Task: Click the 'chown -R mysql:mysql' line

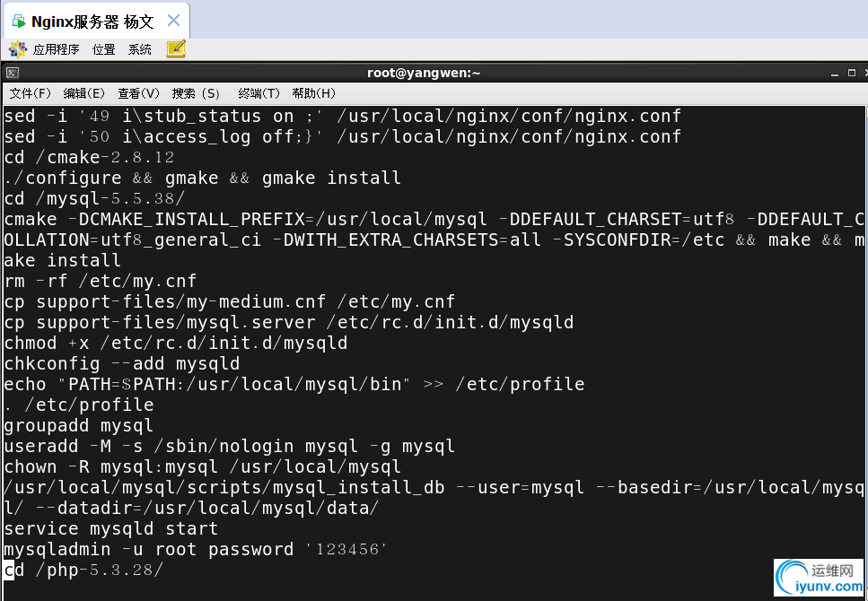Action: (x=202, y=467)
